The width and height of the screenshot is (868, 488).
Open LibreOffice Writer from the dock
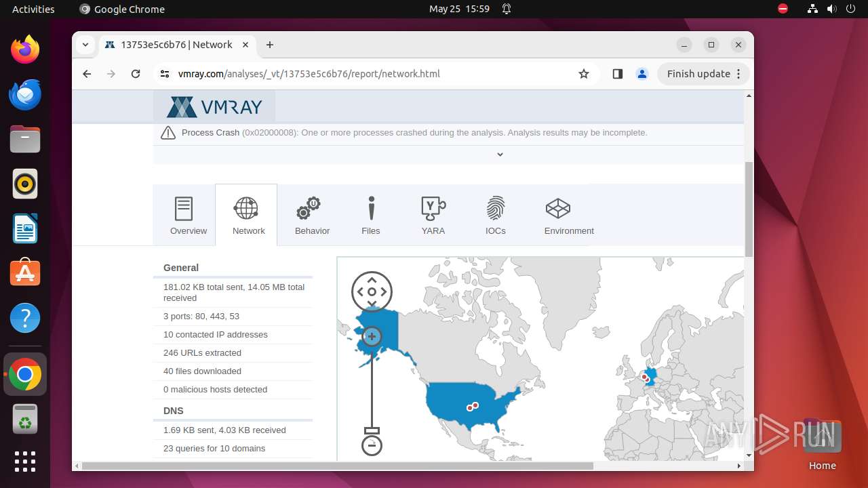tap(25, 228)
